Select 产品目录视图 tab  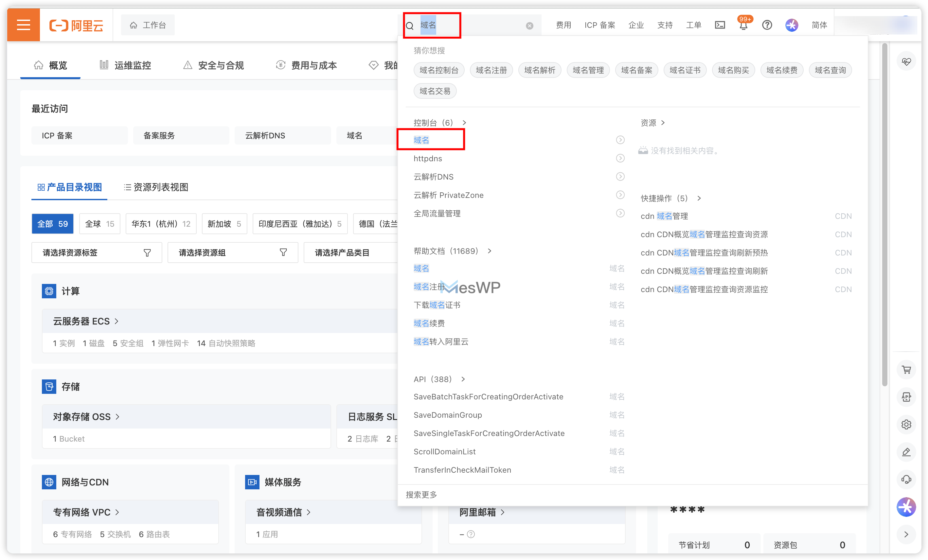(x=70, y=187)
